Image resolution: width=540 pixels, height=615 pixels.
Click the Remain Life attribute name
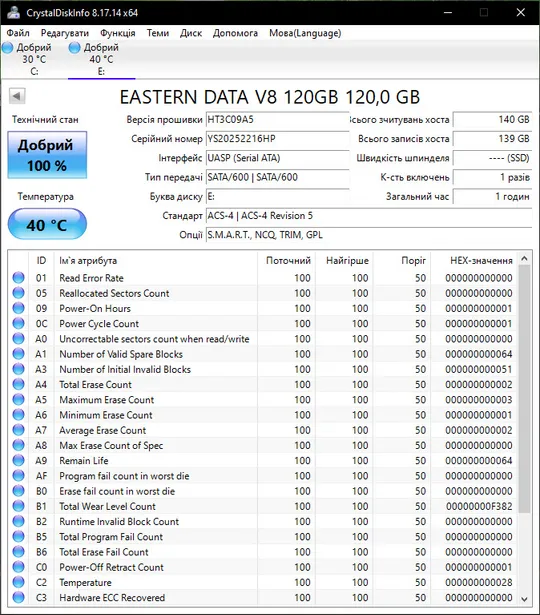84,460
